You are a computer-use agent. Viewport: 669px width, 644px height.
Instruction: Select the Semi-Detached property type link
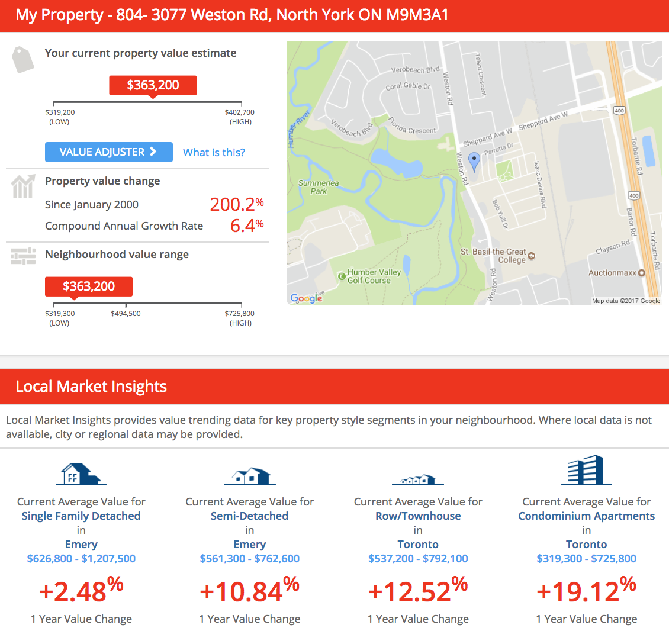(x=249, y=516)
